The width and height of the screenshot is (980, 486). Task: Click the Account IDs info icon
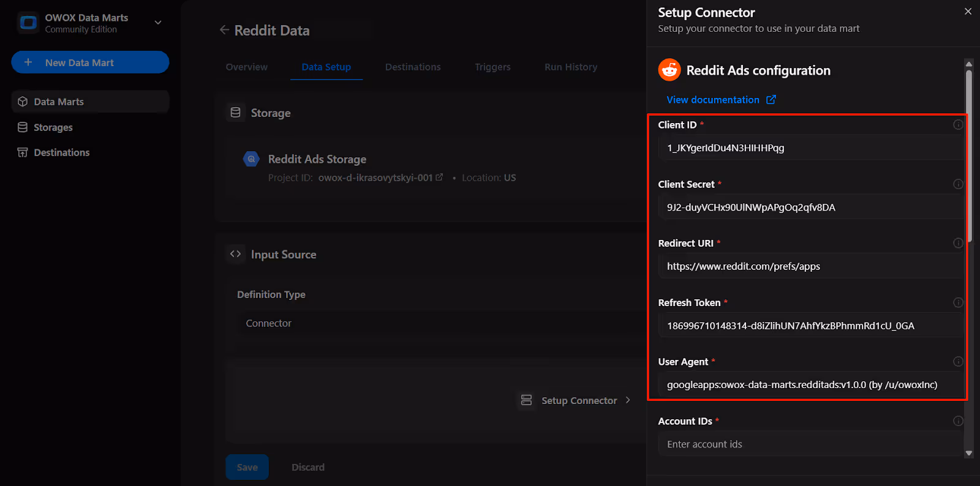[958, 421]
